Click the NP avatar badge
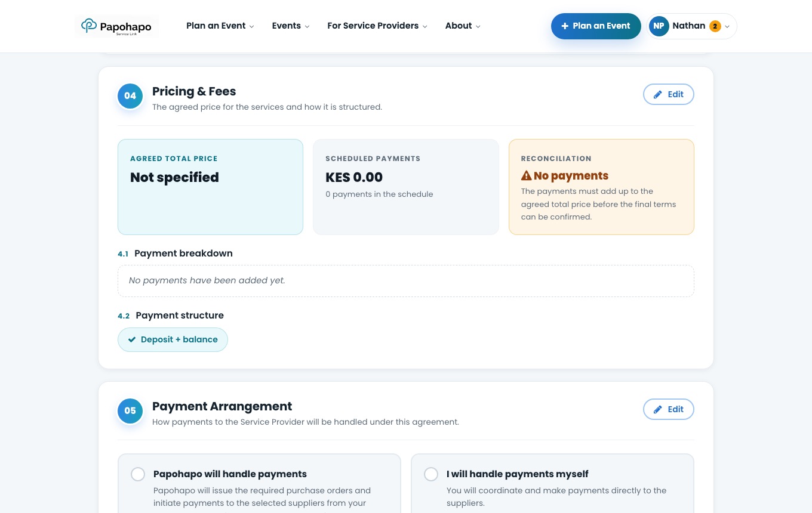The width and height of the screenshot is (812, 513). click(x=659, y=26)
